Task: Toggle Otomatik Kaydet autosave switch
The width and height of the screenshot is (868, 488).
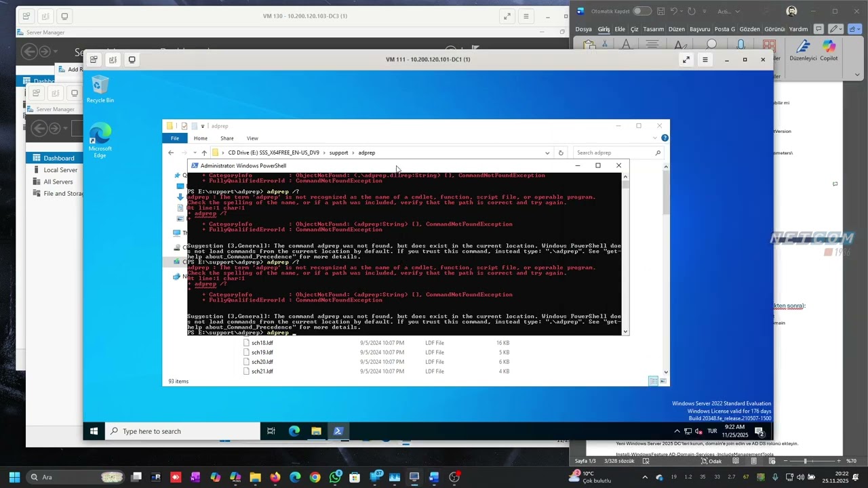Action: tap(642, 12)
